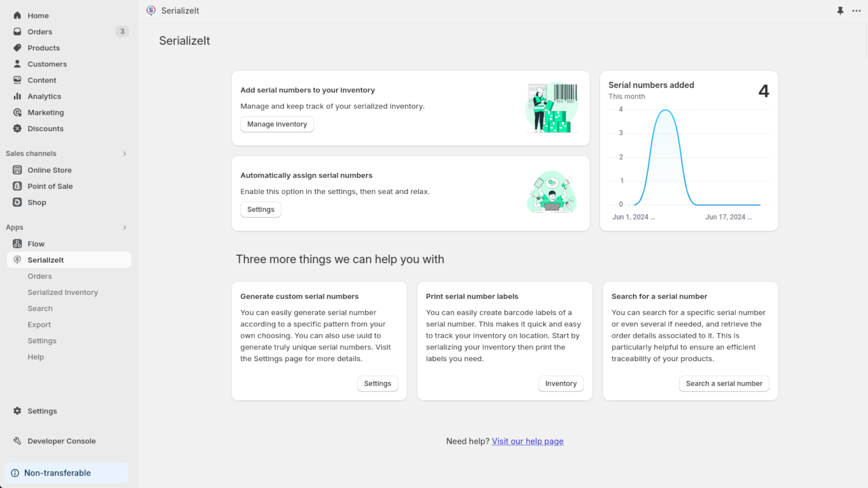Click the Developer Console wrench icon
868x488 pixels.
pos(17,441)
